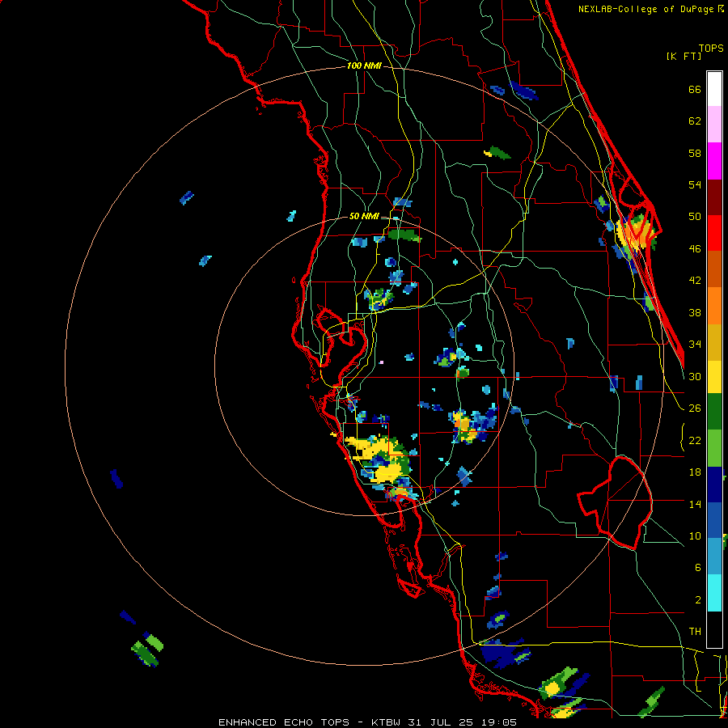The width and height of the screenshot is (728, 728).
Task: Pick the light blue legend swatch near 6
Action: click(714, 556)
